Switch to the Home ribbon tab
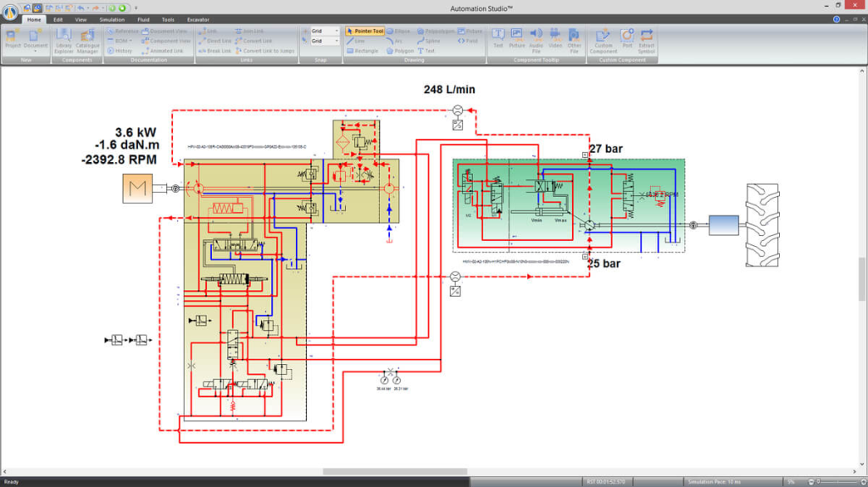Viewport: 868px width, 487px height. click(x=34, y=20)
